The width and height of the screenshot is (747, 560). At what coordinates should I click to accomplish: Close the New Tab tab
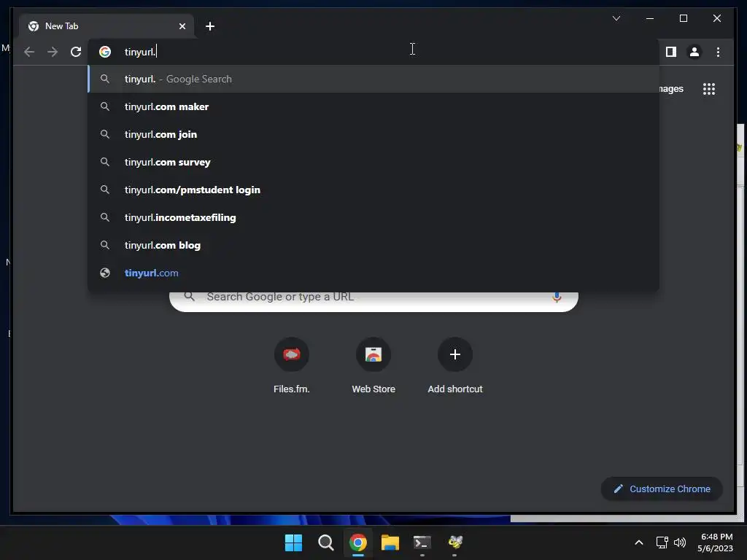182,26
